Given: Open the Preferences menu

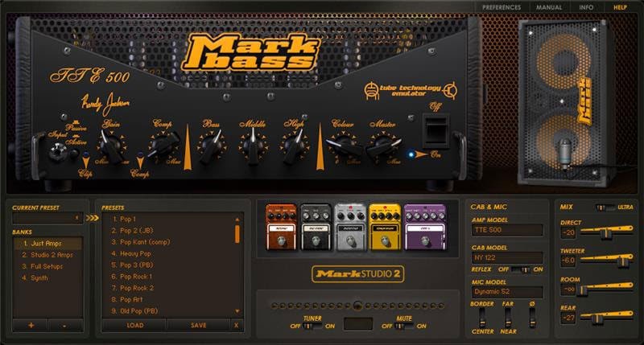Looking at the screenshot, I should click(x=502, y=6).
